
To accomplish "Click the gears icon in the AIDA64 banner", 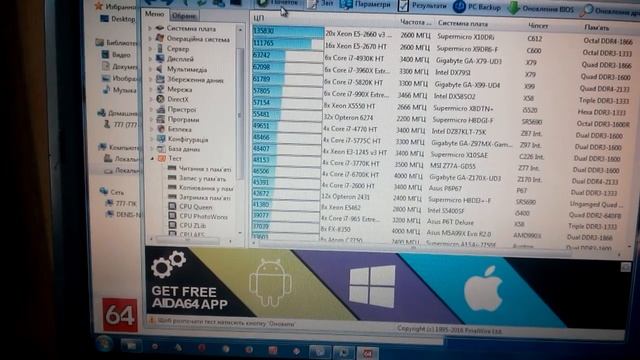I will [x=168, y=264].
